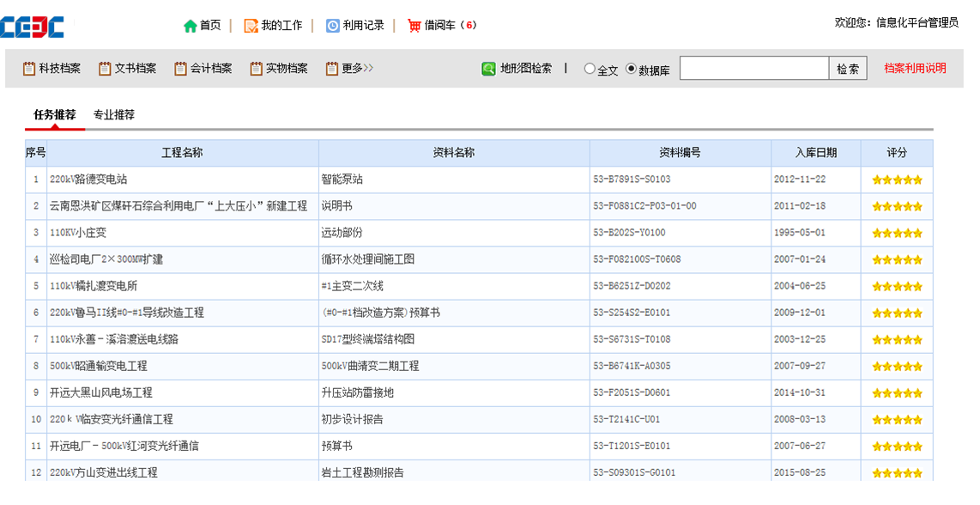This screenshot has width=980, height=505.
Task: Click the 地形图检索 search icon
Action: pyautogui.click(x=488, y=69)
